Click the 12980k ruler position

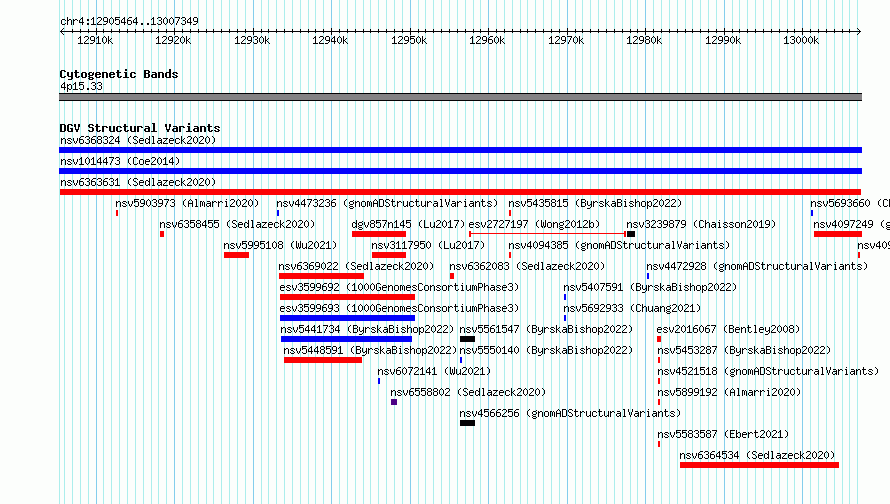(x=644, y=40)
